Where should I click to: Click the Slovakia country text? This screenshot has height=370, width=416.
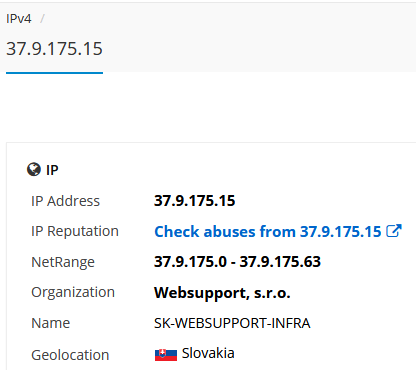click(x=208, y=353)
